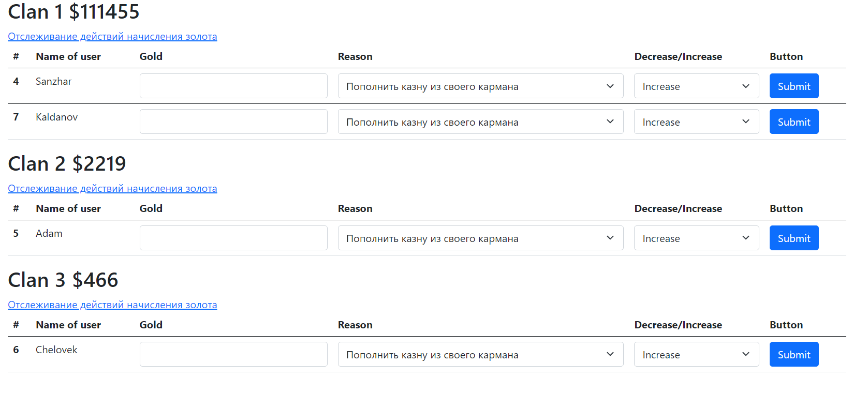The image size is (868, 393).
Task: Open the gold tracking link under Clan 1
Action: coord(112,36)
